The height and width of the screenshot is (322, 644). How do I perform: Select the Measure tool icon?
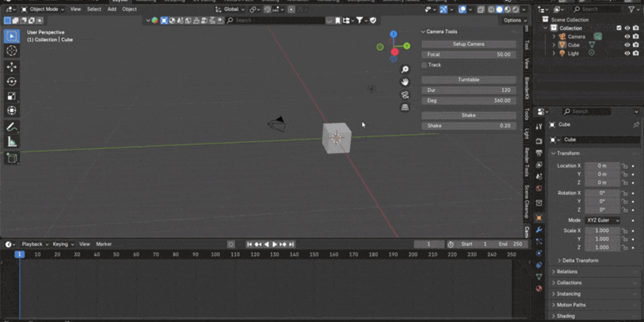click(x=12, y=142)
